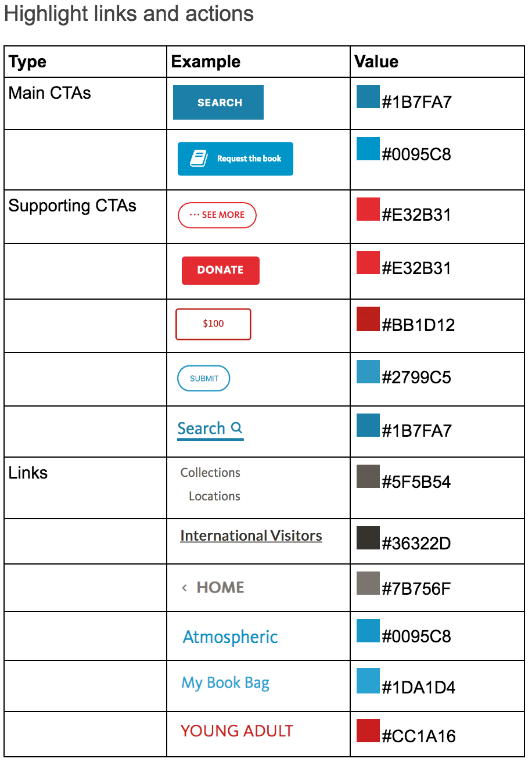Image resolution: width=532 pixels, height=762 pixels.
Task: Open the My Book Bag link
Action: pyautogui.click(x=225, y=683)
